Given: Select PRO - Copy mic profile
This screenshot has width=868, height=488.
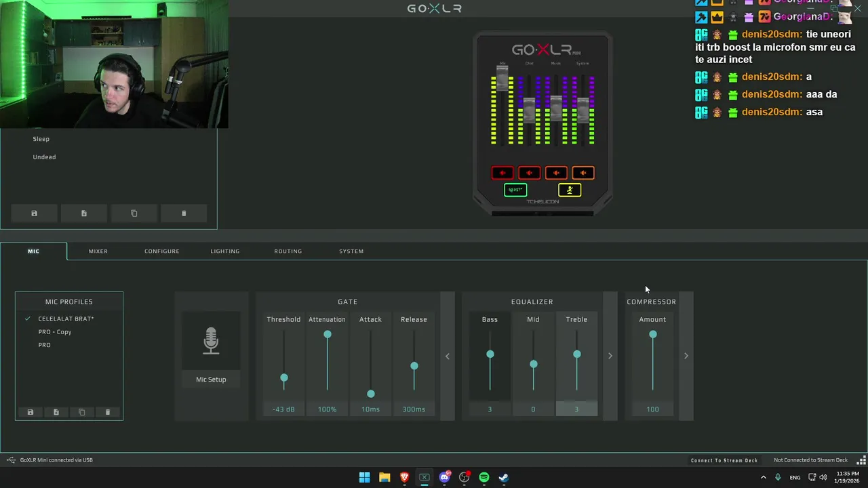Looking at the screenshot, I should point(55,332).
